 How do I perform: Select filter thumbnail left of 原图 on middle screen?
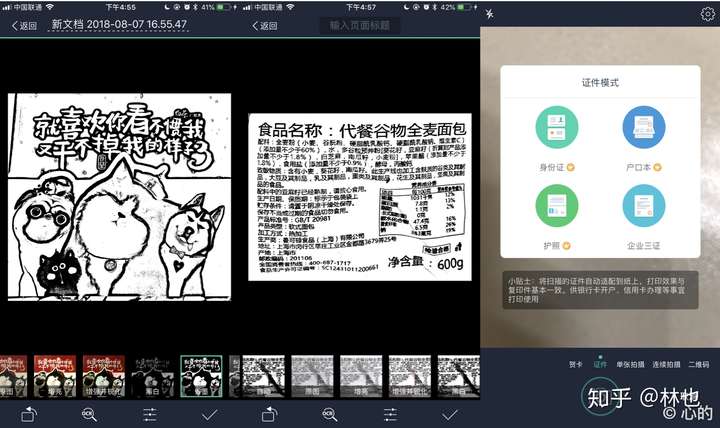[264, 376]
